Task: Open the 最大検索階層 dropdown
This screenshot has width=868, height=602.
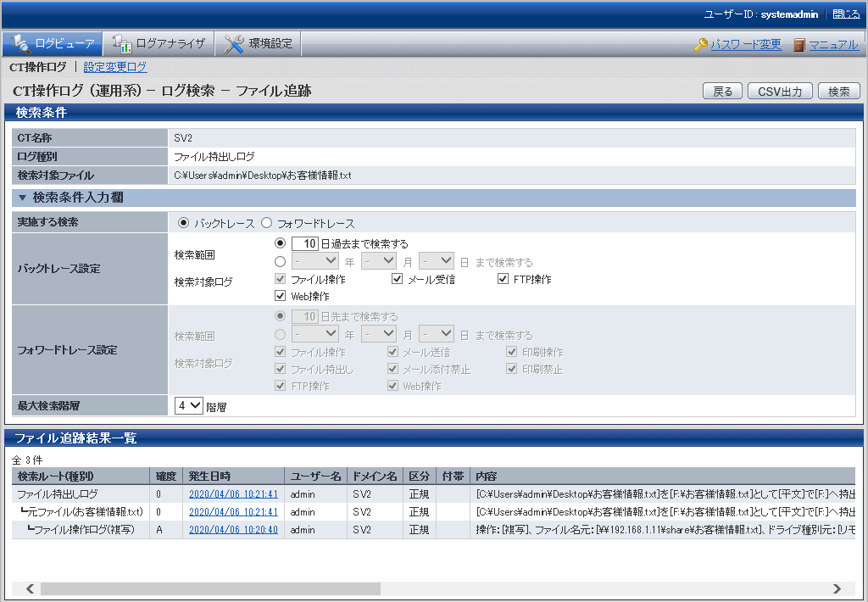Action: coord(189,405)
